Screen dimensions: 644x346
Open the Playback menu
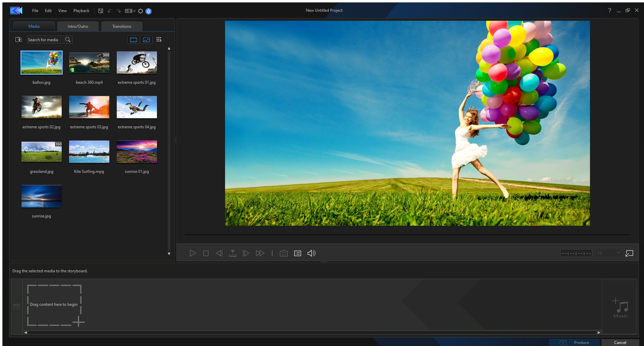point(81,11)
